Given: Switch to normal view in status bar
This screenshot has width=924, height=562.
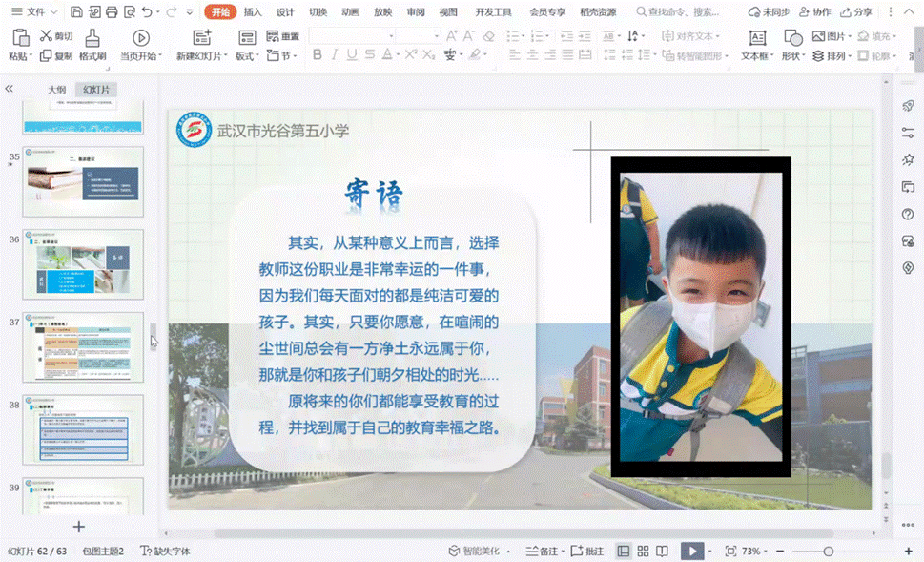Looking at the screenshot, I should tap(624, 552).
